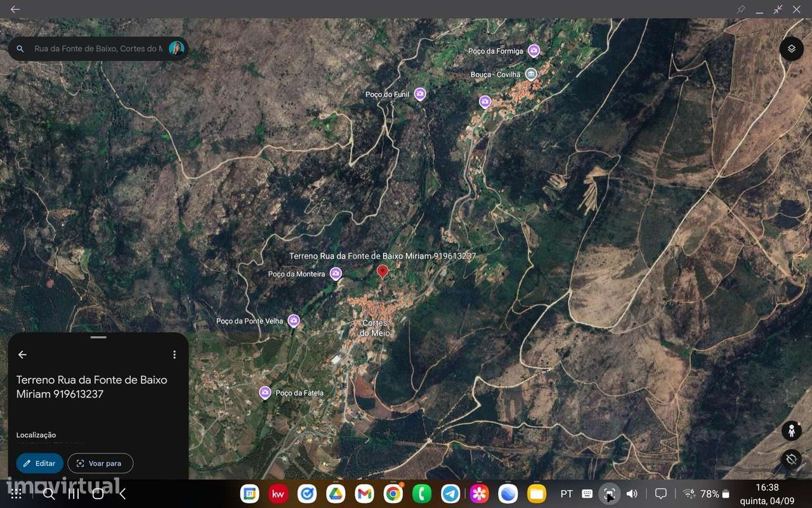The image size is (812, 508).
Task: Open the blue checkmark tasks app in taskbar
Action: click(x=307, y=493)
